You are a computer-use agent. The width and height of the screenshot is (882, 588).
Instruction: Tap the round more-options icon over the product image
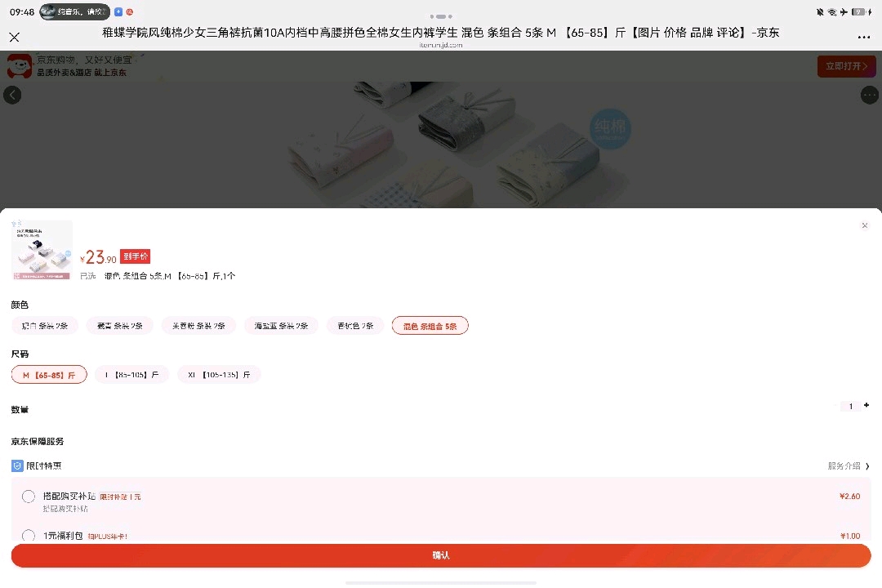coord(870,95)
